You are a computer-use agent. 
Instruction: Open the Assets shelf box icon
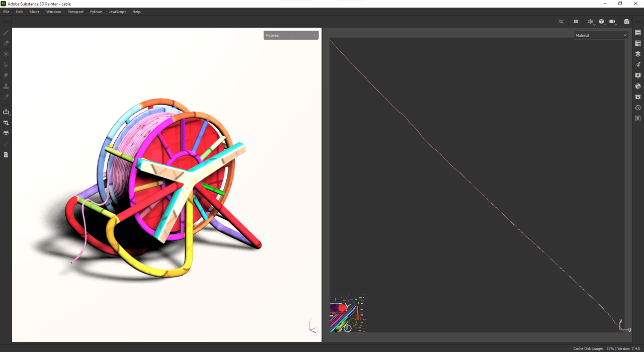pyautogui.click(x=638, y=97)
